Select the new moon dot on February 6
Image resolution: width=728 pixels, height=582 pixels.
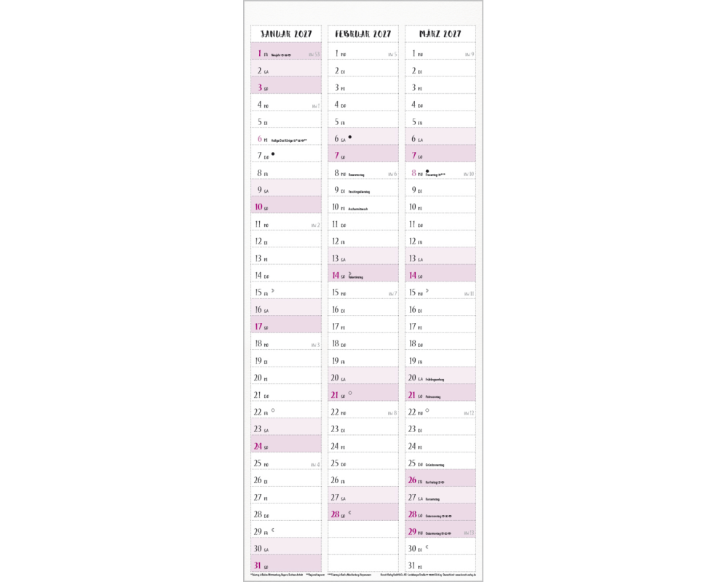[x=350, y=136]
